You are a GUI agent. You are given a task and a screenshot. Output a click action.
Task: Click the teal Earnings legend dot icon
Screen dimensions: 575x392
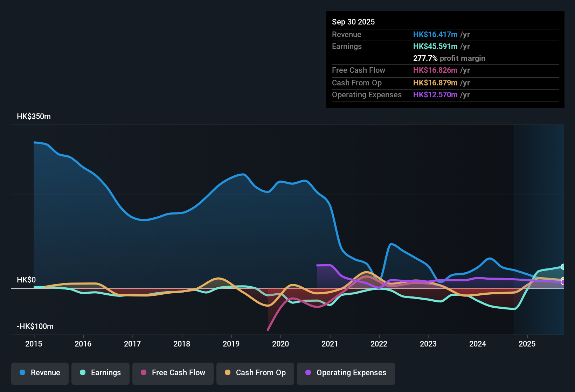point(83,373)
